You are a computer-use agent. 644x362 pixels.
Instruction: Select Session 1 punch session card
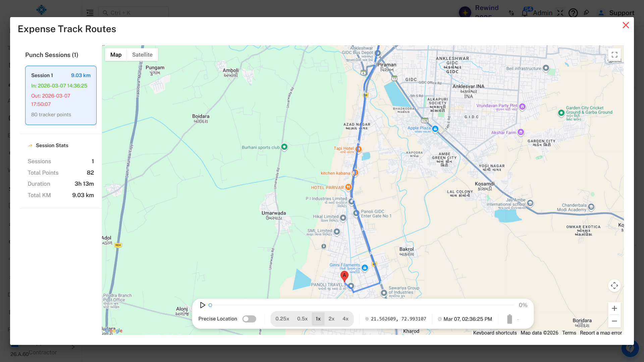61,95
